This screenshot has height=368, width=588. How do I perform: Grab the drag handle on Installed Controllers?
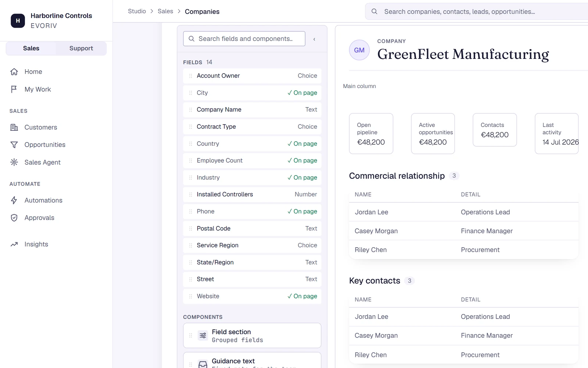[190, 194]
